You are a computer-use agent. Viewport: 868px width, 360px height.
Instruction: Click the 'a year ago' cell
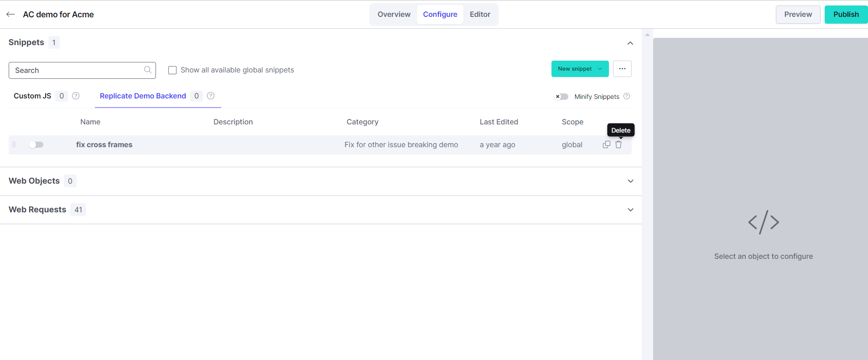coord(498,144)
